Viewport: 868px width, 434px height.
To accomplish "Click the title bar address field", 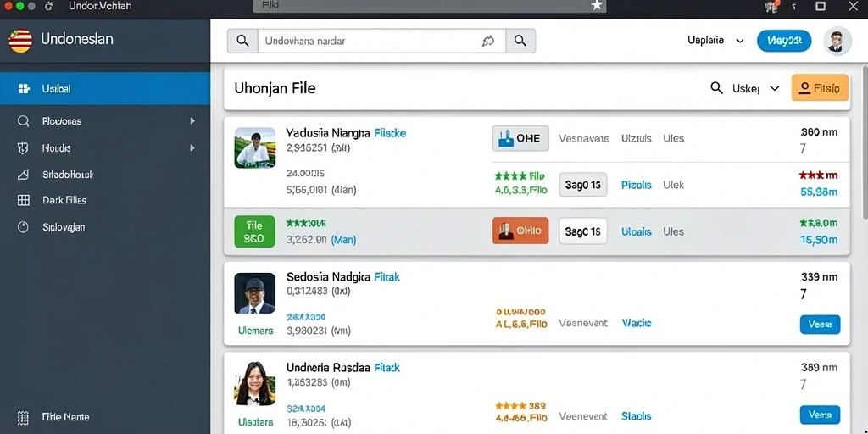I will coord(429,6).
